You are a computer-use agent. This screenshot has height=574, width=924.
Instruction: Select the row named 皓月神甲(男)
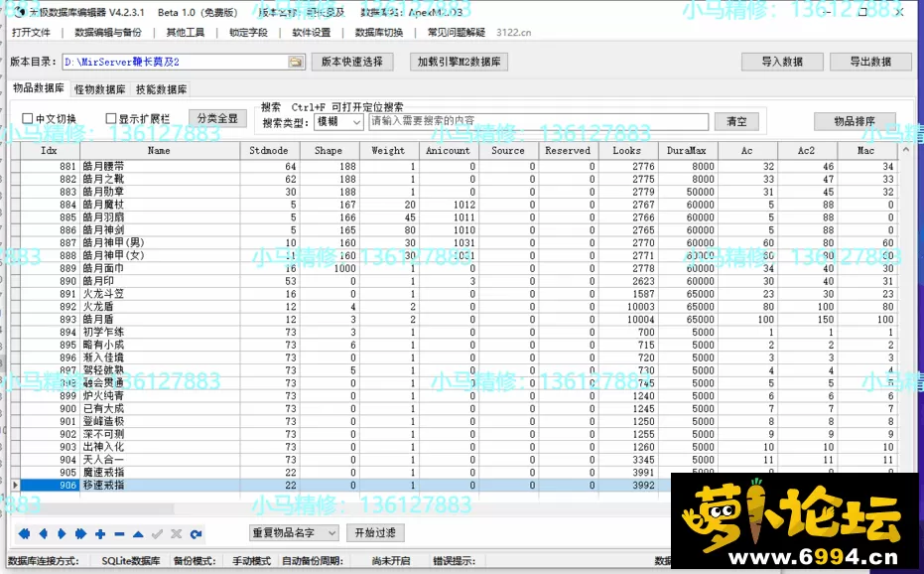pos(454,243)
